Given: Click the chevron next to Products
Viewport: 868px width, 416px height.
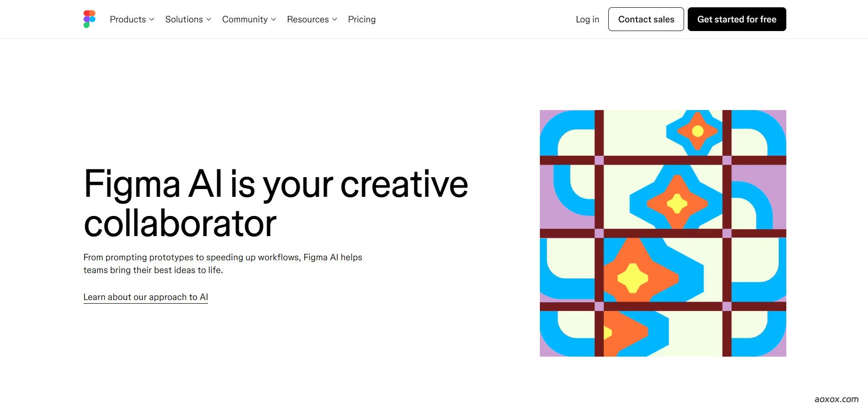Looking at the screenshot, I should [152, 20].
